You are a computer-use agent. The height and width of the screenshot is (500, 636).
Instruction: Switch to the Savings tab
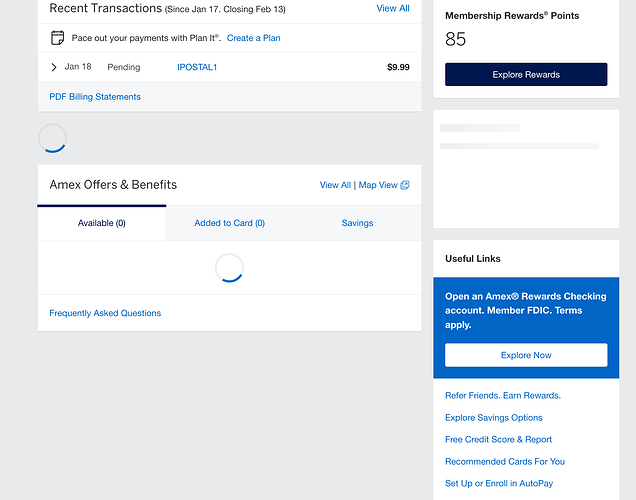point(357,223)
